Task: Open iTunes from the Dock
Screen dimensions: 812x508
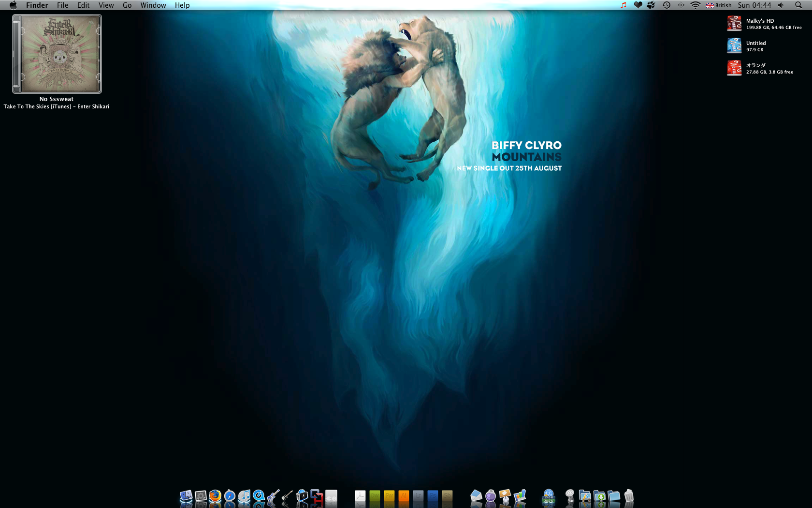Action: tap(244, 496)
